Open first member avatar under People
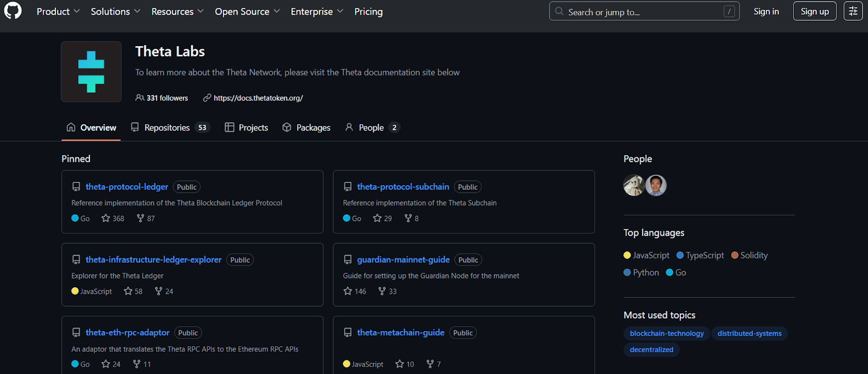This screenshot has height=374, width=868. [x=634, y=186]
